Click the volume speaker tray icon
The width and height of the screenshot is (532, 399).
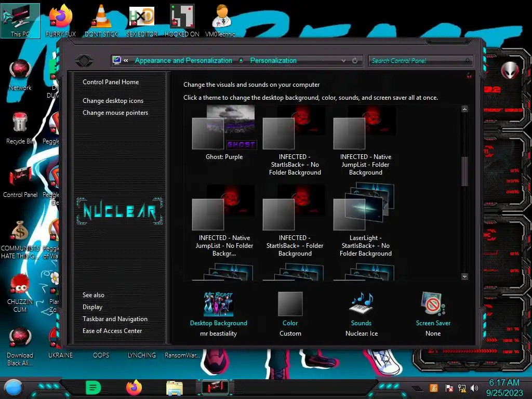(x=474, y=388)
